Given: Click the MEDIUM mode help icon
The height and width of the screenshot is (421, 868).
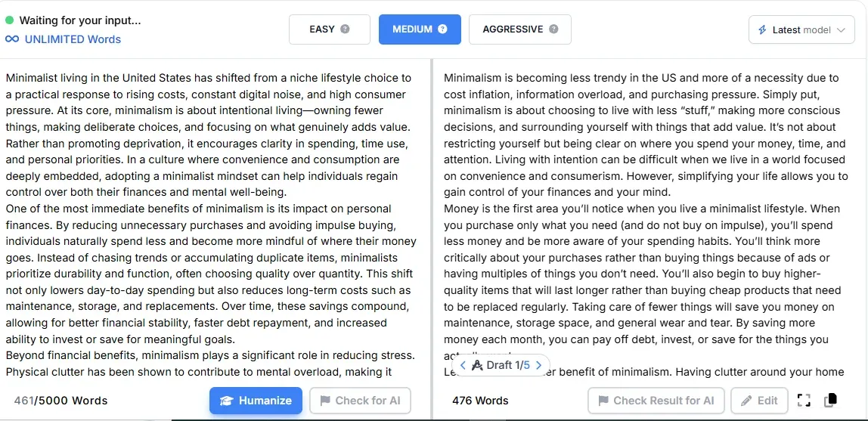Looking at the screenshot, I should click(x=442, y=29).
